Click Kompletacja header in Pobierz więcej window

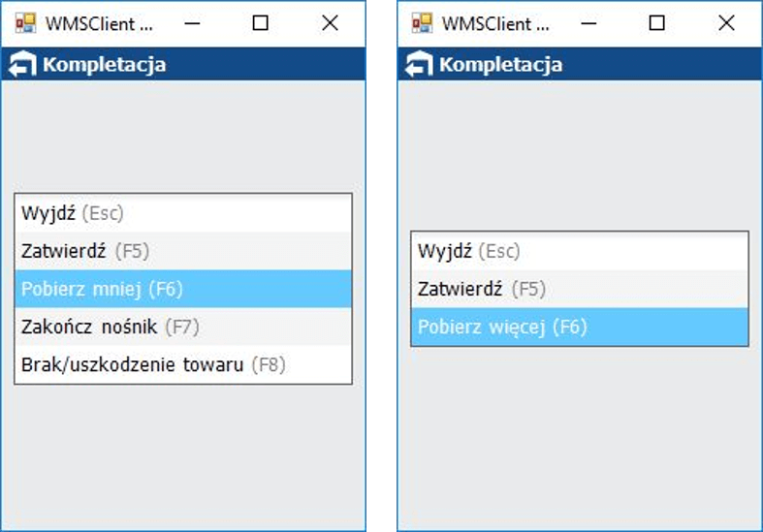coord(500,65)
